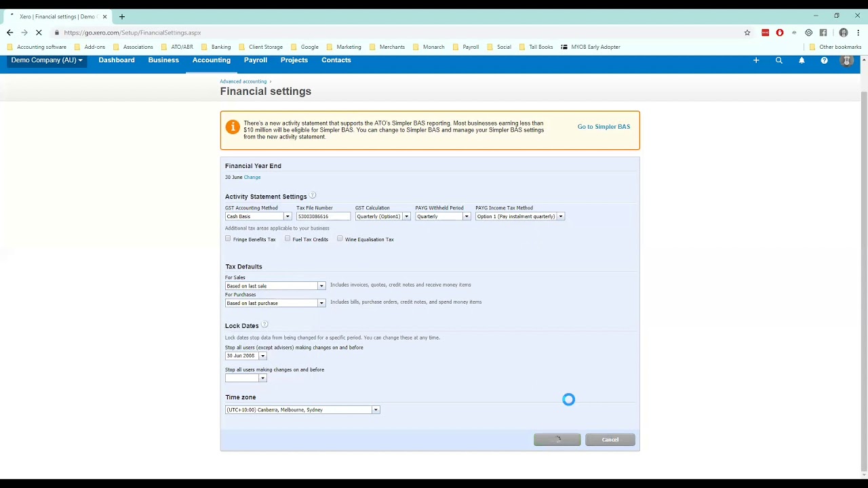Viewport: 868px width, 488px height.
Task: Open Demo Company (AU) organisation menu
Action: 47,60
